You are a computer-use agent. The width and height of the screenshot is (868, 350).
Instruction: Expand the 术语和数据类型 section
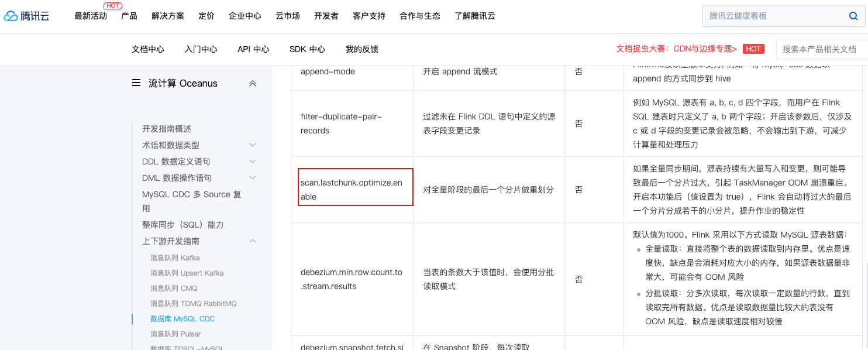tap(253, 145)
